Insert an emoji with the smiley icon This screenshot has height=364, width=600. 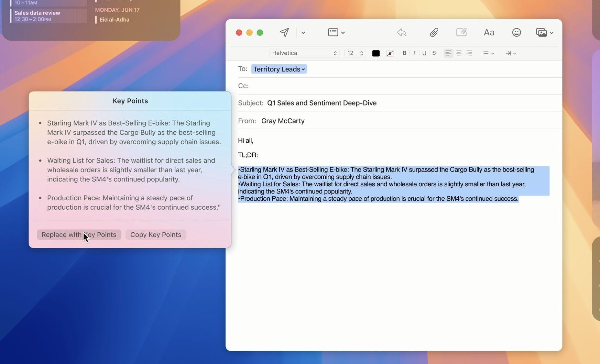coord(516,32)
